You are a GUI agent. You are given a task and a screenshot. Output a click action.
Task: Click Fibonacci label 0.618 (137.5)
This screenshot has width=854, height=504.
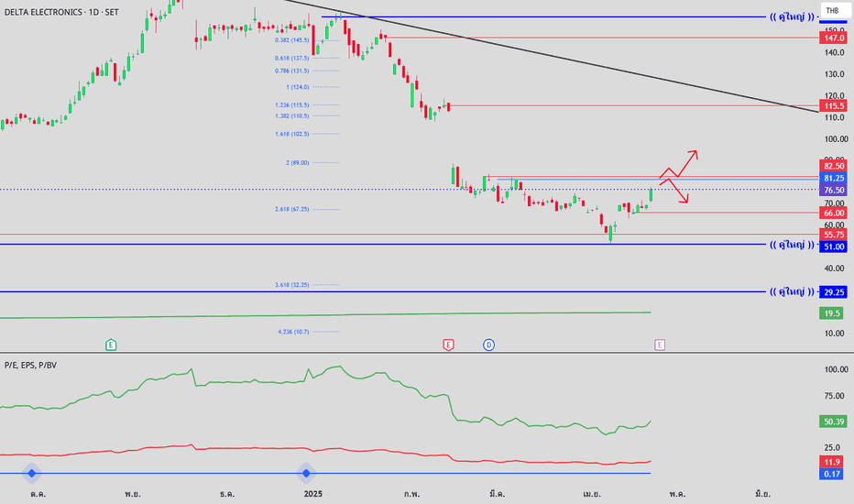tap(292, 58)
